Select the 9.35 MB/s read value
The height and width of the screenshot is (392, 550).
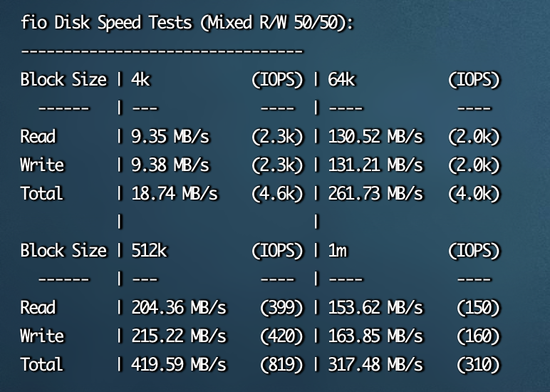tap(170, 137)
